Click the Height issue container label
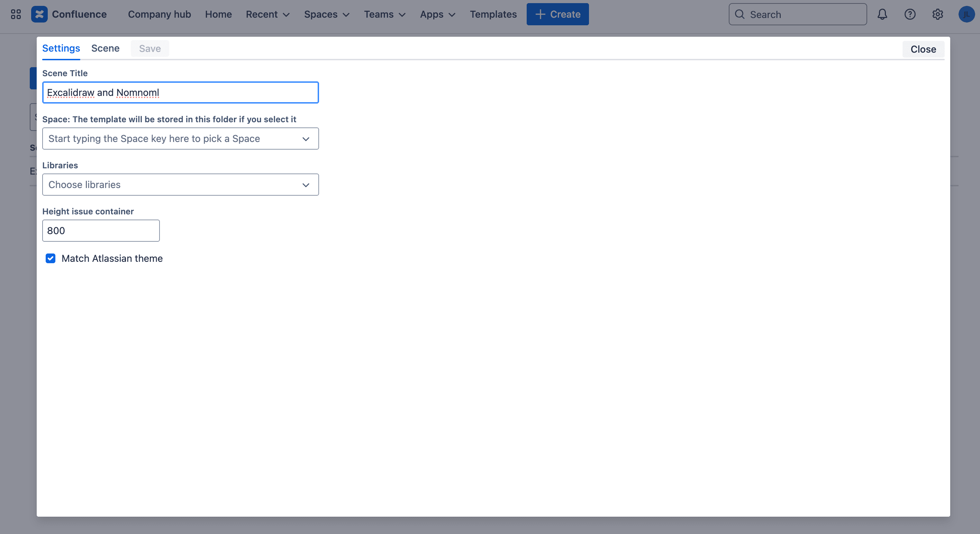 (88, 211)
